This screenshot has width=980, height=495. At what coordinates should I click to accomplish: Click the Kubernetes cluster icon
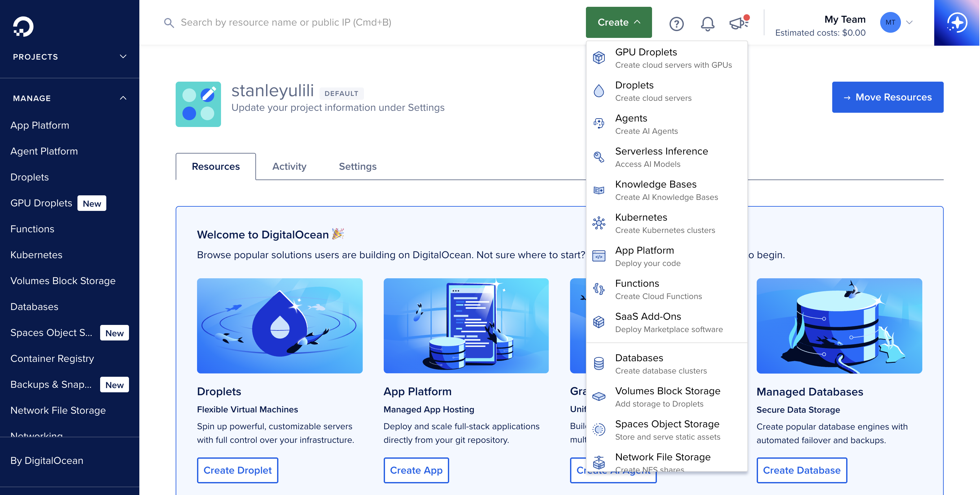pos(599,224)
